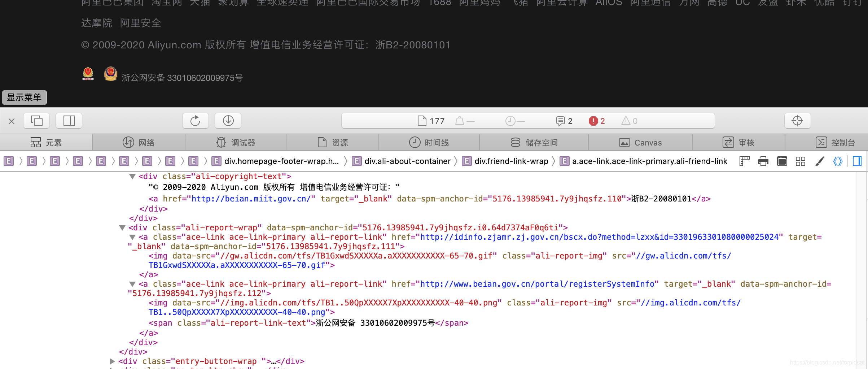Toggle compositing borders grid icon

click(x=801, y=161)
